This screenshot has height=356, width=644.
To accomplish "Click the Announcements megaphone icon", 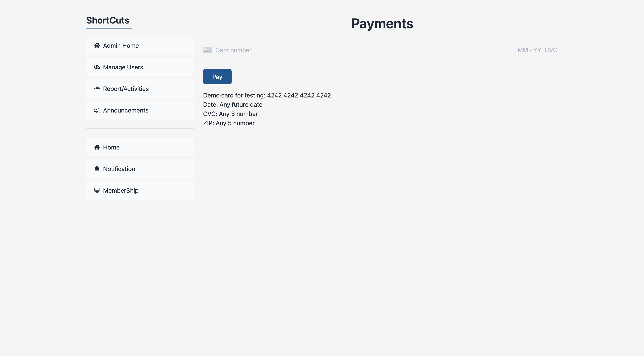I will [97, 110].
